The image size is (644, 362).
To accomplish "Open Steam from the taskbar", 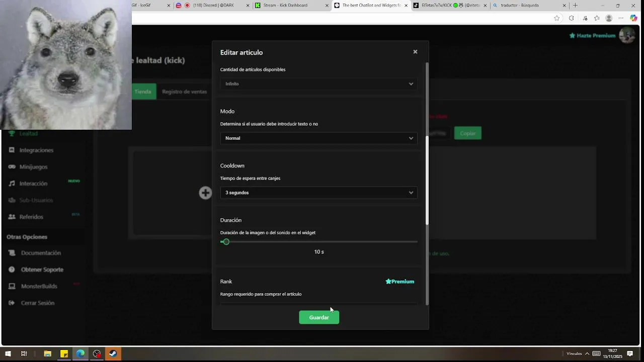I will point(113,354).
